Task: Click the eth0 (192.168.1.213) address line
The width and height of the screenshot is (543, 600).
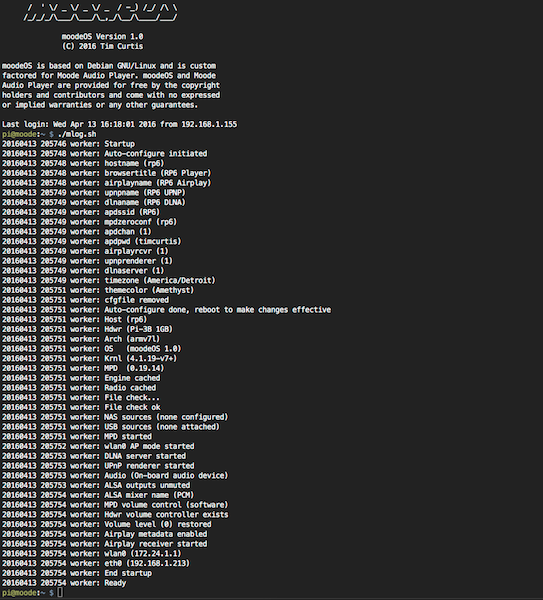Action: tap(96, 564)
